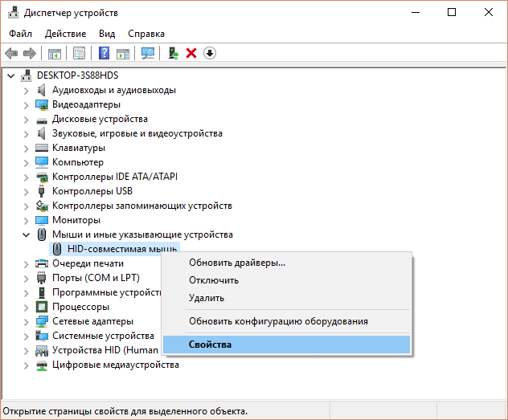508x420 pixels.
Task: Click the red X uninstall device icon
Action: (x=191, y=53)
